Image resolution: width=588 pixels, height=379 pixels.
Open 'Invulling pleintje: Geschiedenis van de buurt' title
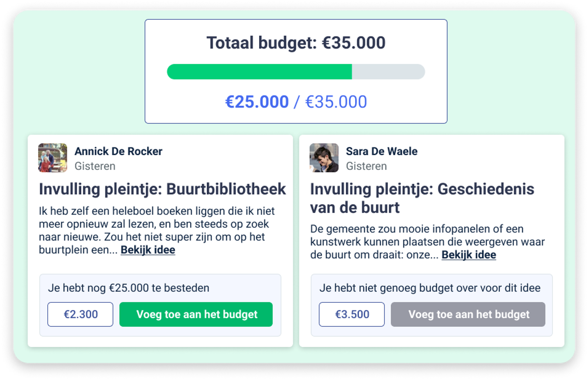coord(422,198)
